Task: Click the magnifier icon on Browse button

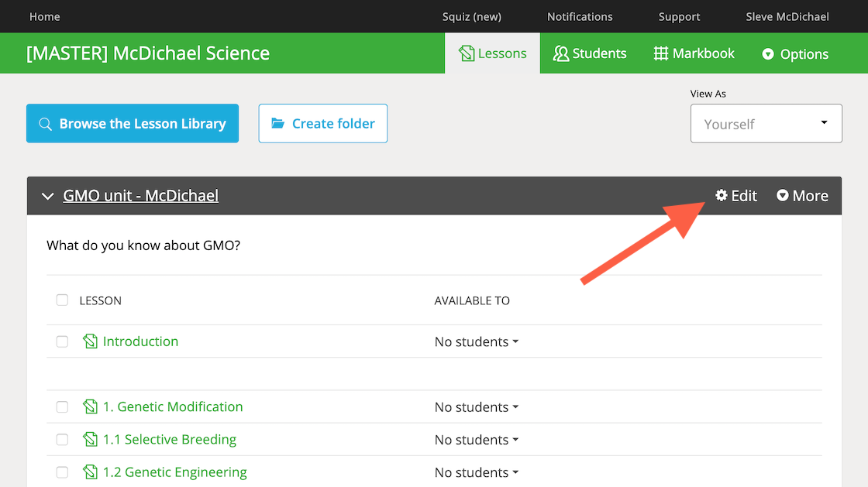Action: point(46,124)
